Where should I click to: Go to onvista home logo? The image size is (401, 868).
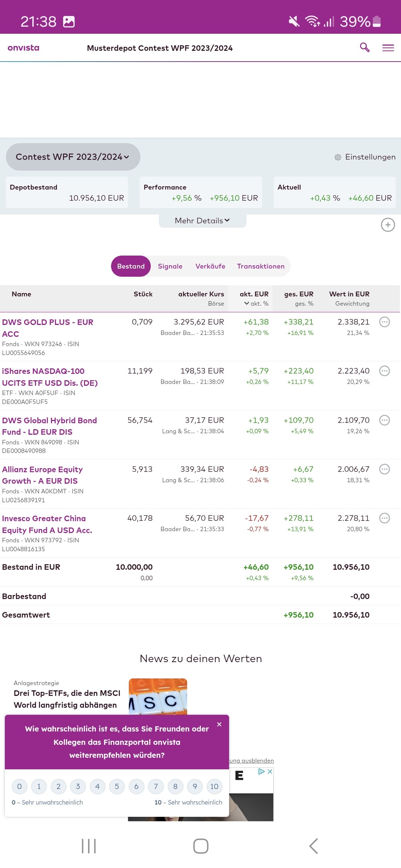tap(23, 48)
